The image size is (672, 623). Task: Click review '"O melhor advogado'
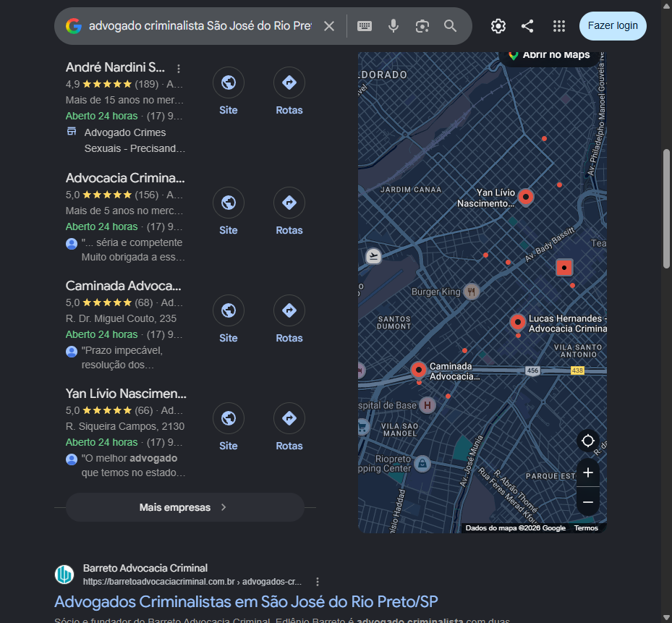coord(133,465)
